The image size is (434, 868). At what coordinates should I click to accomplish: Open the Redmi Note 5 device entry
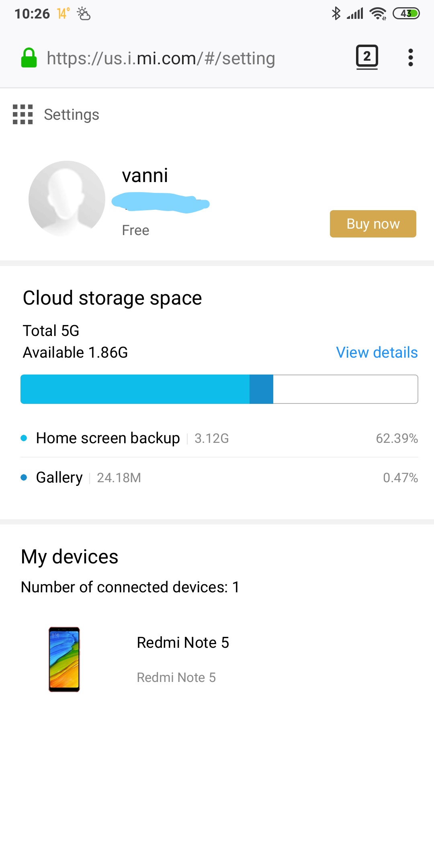[x=183, y=643]
